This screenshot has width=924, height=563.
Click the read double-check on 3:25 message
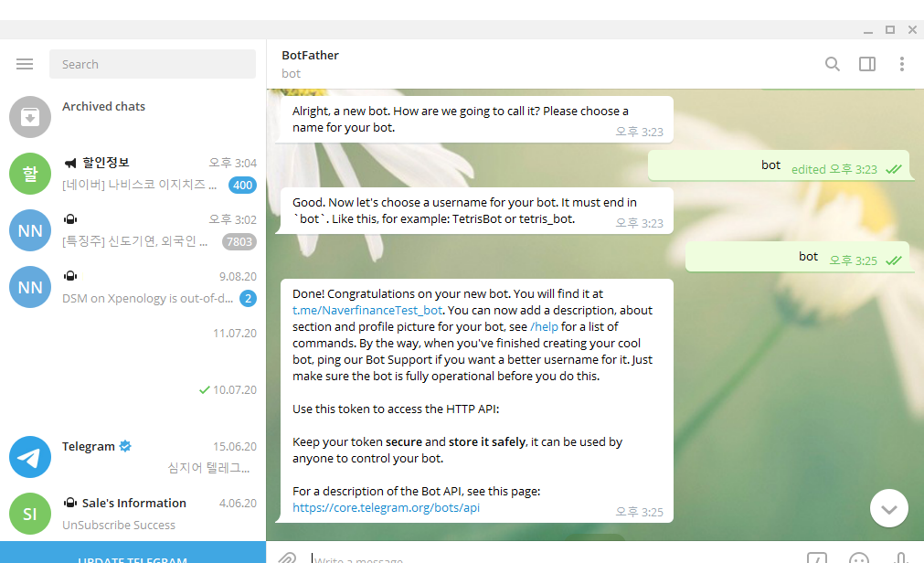pos(893,260)
